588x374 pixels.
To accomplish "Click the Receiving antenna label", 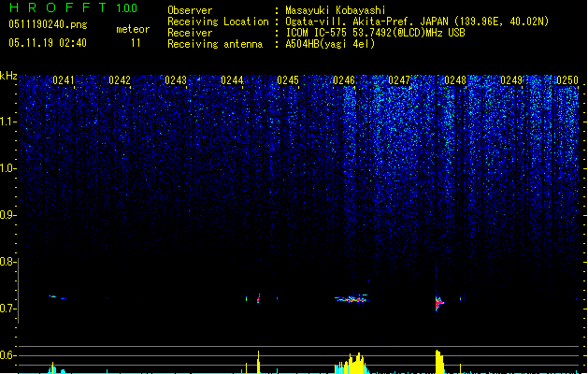I will [x=215, y=44].
